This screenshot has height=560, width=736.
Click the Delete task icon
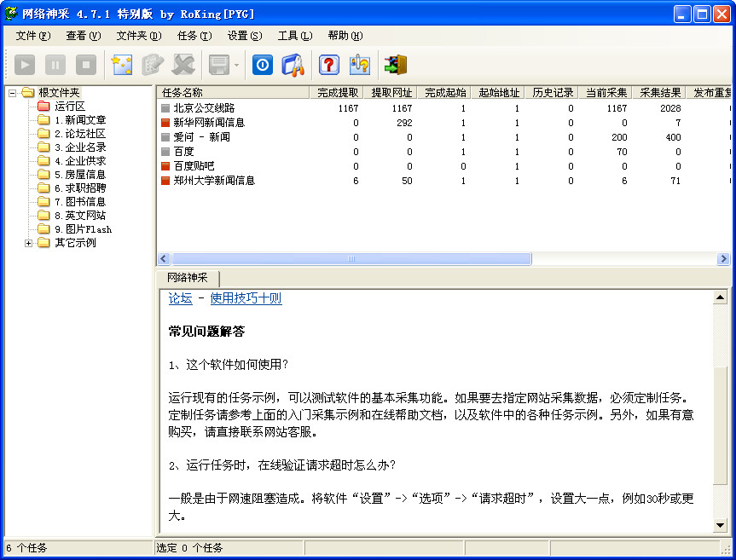coord(183,64)
